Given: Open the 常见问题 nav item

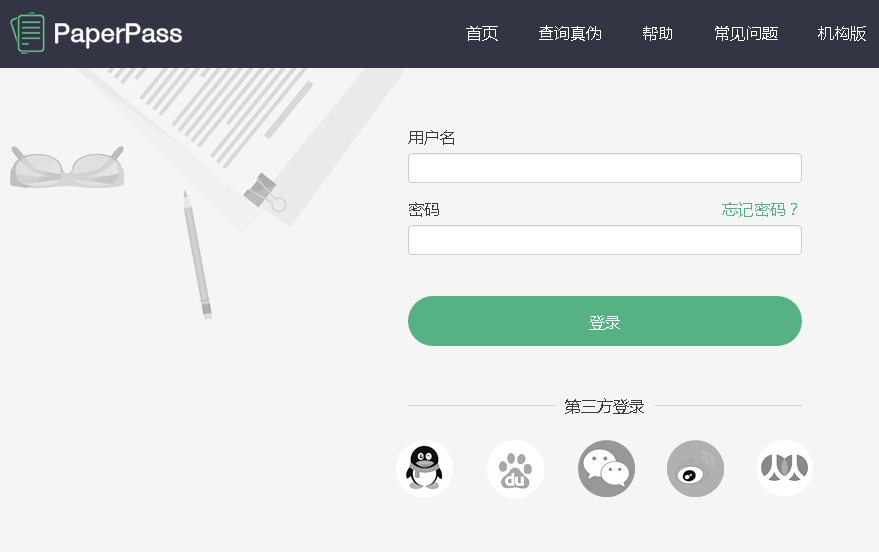Looking at the screenshot, I should pos(746,34).
